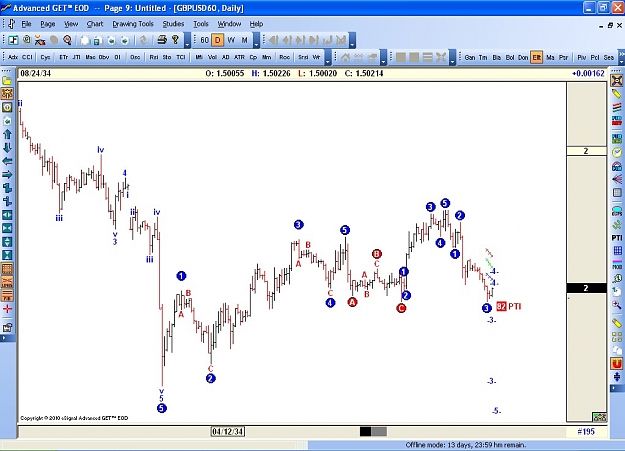This screenshot has height=451, width=625.
Task: Open the File menu
Action: pos(26,24)
